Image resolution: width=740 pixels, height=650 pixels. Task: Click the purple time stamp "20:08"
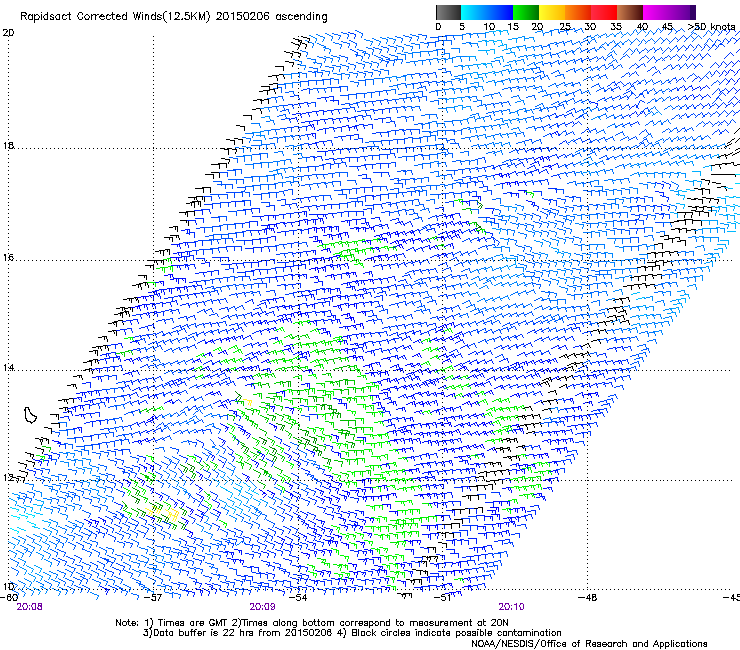(x=29, y=607)
